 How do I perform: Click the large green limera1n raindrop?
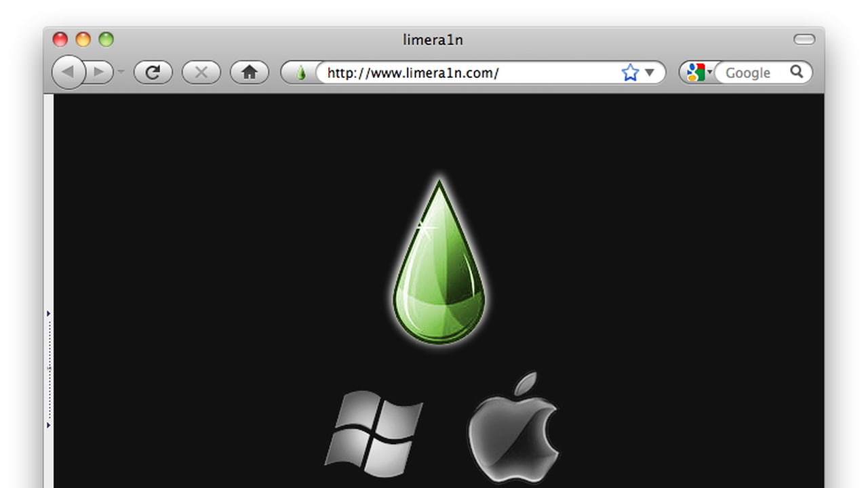pyautogui.click(x=439, y=262)
